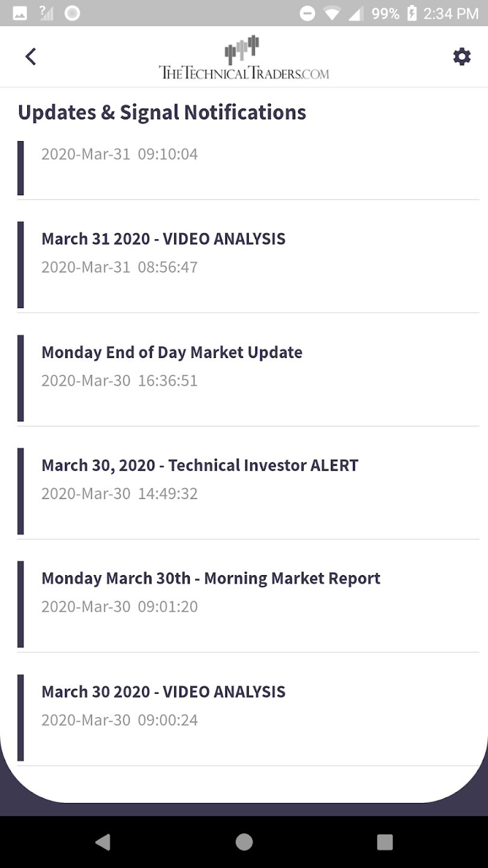Tap timestamp 2020-Mar-30 16:36:51
This screenshot has height=868, width=488.
(119, 380)
